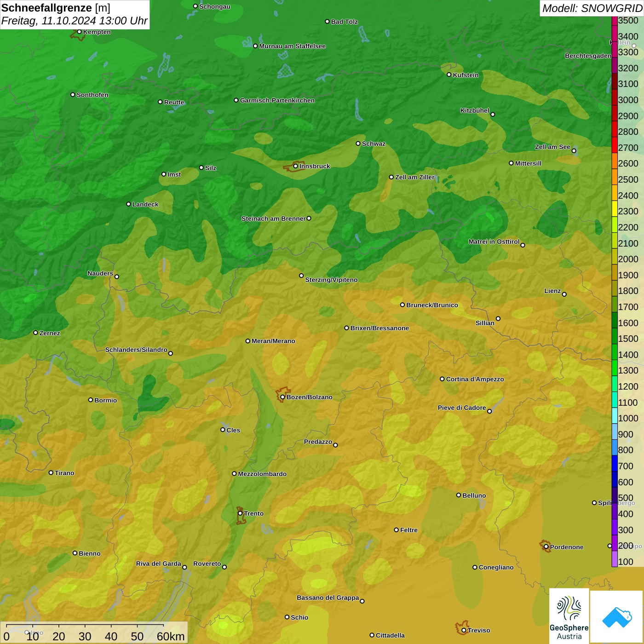Click the 'Berchtesgaden' label
Screen dimensions: 644x644
click(588, 56)
